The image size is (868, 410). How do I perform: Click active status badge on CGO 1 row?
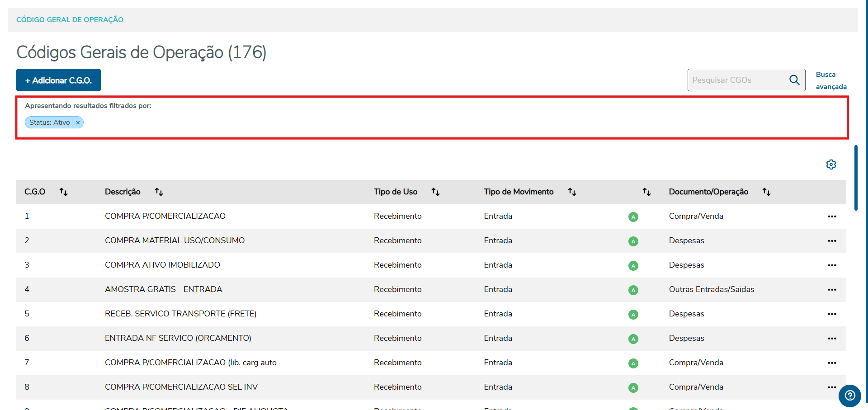click(633, 217)
